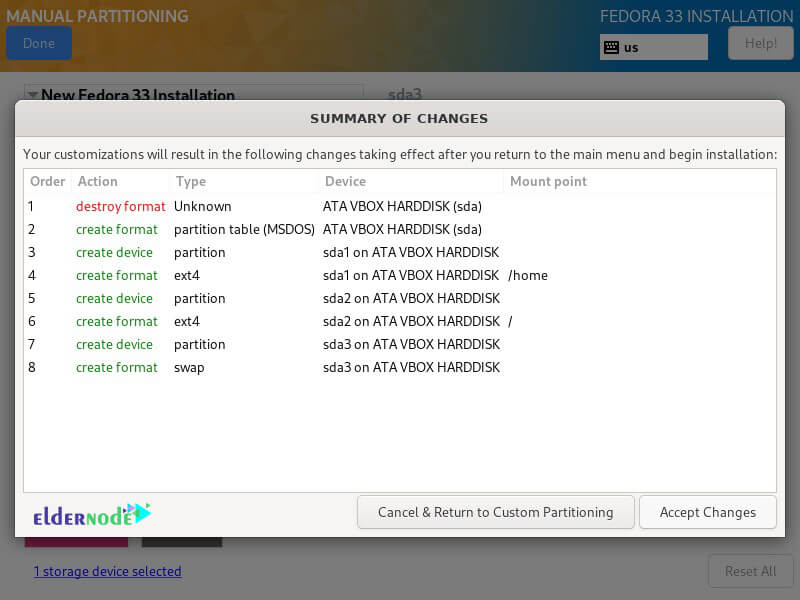
Task: Select 'create device' in order row 5
Action: coord(114,298)
